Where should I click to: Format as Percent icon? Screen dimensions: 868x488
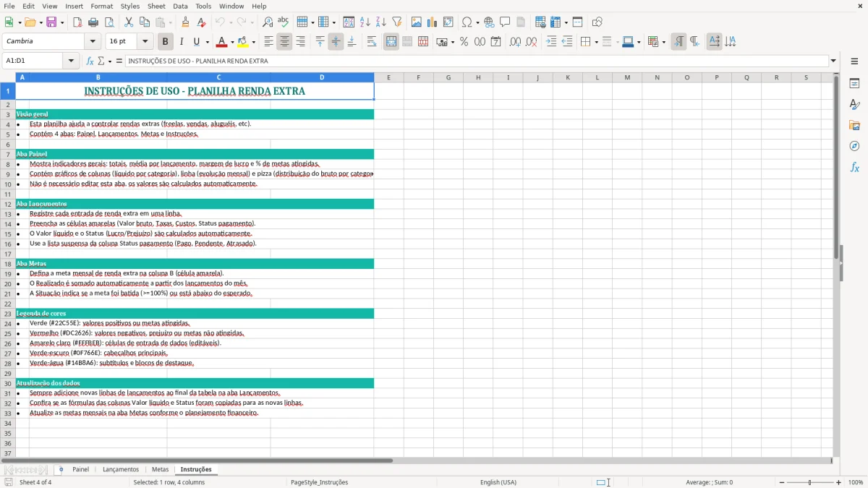click(464, 42)
